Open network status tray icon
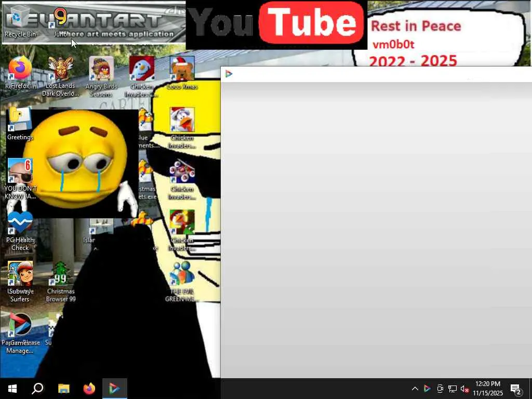 (453, 389)
